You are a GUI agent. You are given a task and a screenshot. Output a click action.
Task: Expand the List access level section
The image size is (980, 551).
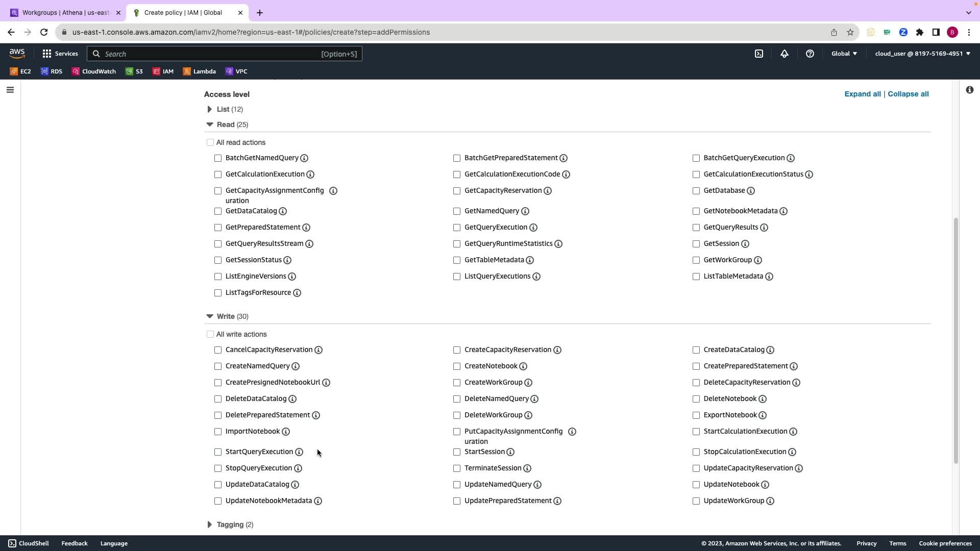pyautogui.click(x=210, y=109)
